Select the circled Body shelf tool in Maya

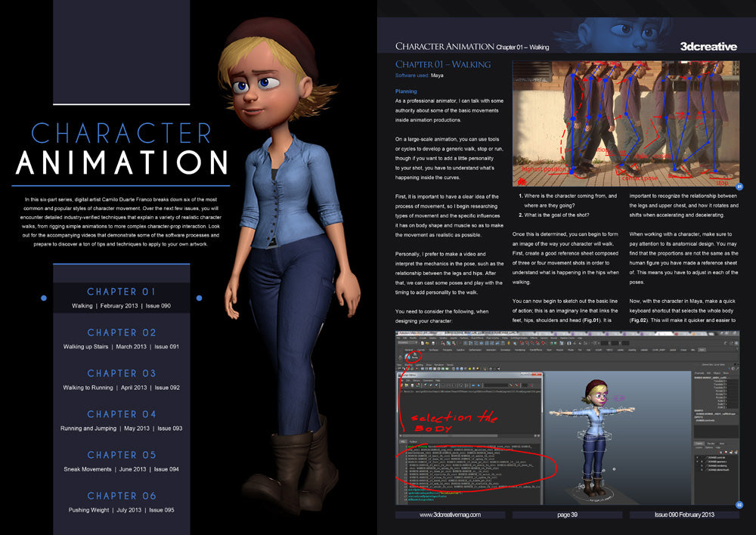414,356
